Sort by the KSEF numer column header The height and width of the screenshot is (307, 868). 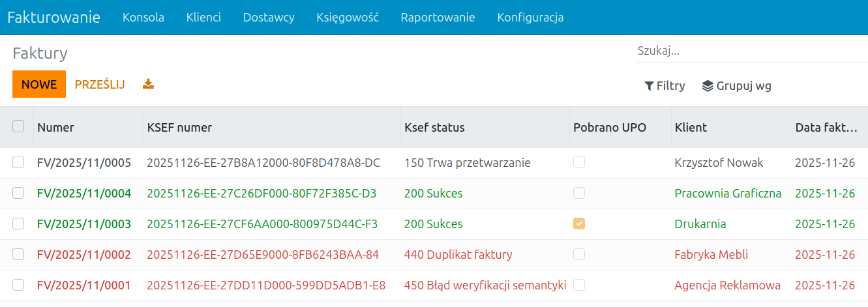[x=179, y=128]
